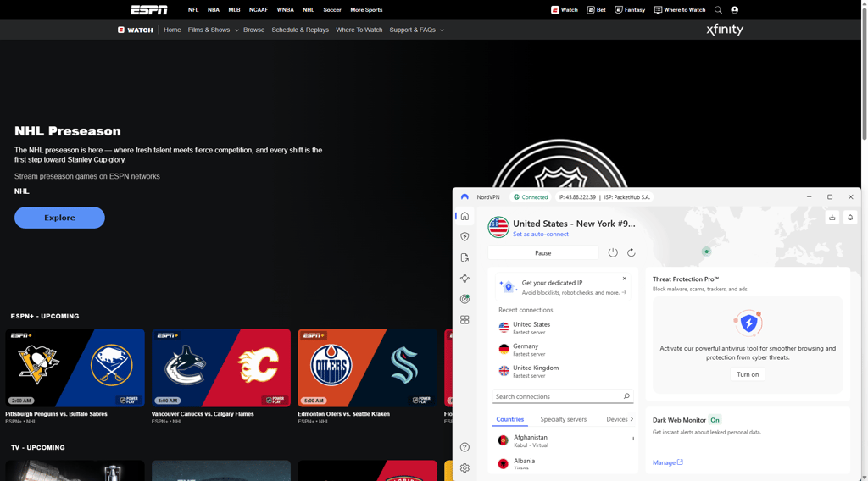Open the Canucks vs. Flames game thumbnail
Screen dimensions: 868x481
[221, 368]
